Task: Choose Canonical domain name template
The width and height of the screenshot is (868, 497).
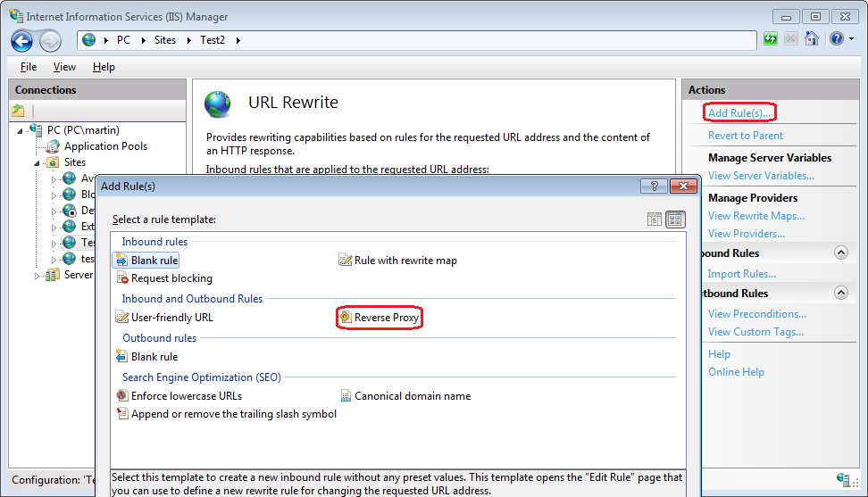Action: coord(412,396)
